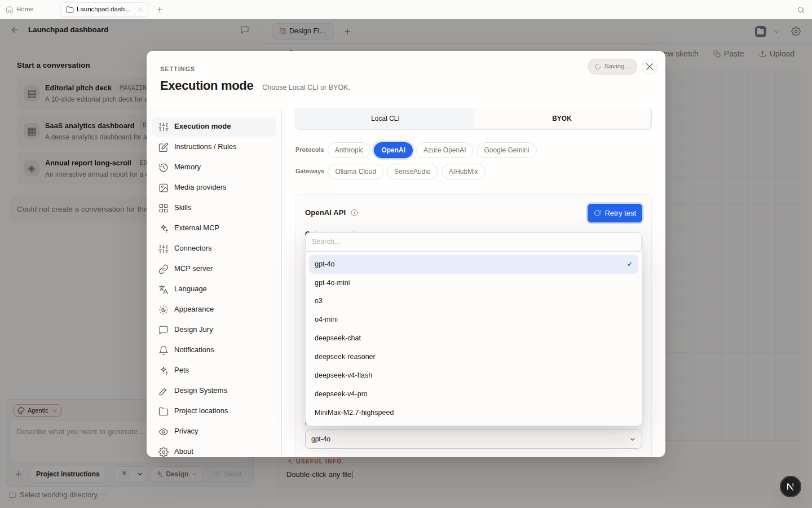Click the Appearance sun icon
This screenshot has height=508, width=812.
click(164, 310)
